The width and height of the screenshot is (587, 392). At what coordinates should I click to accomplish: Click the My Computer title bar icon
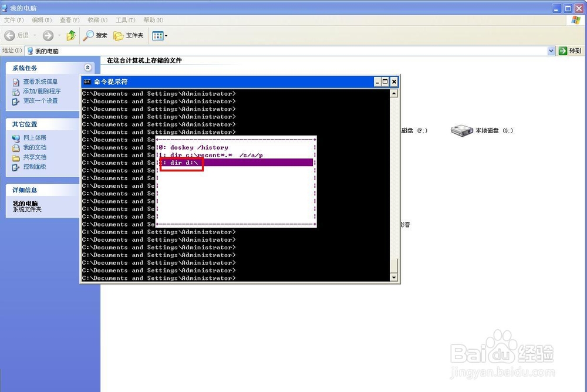tap(5, 8)
